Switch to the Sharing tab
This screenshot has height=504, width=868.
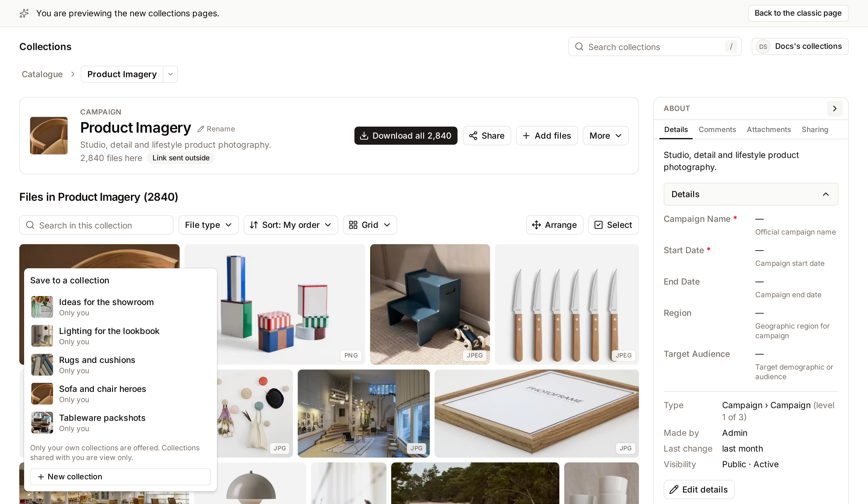coord(815,130)
